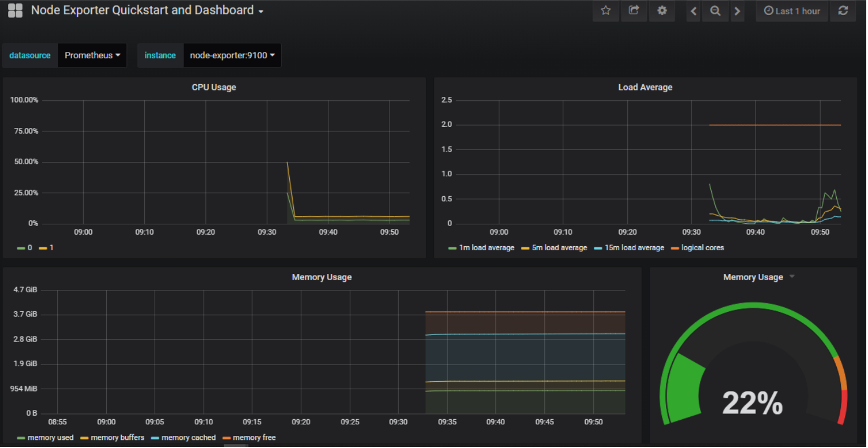Zoom out the time range
The image size is (868, 448).
coord(715,11)
